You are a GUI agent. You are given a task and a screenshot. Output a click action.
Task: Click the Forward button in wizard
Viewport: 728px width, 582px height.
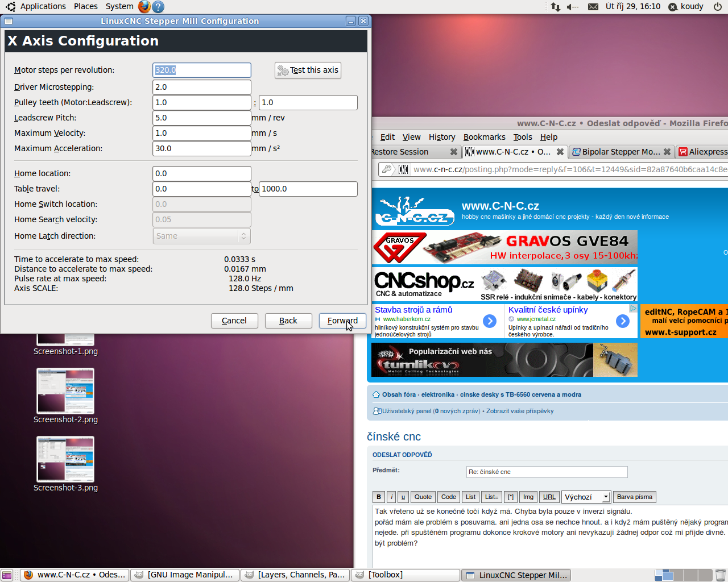pos(342,321)
